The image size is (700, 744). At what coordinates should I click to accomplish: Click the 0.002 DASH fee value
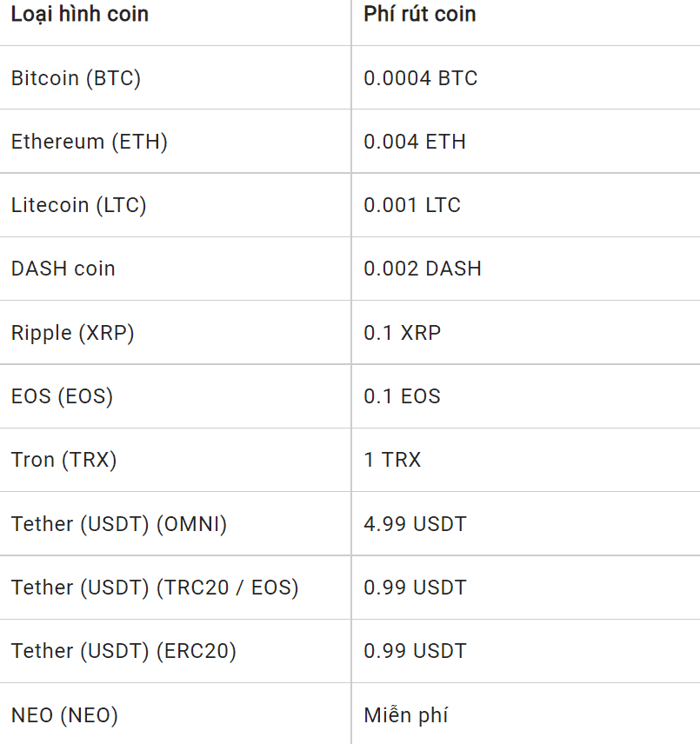click(x=423, y=269)
